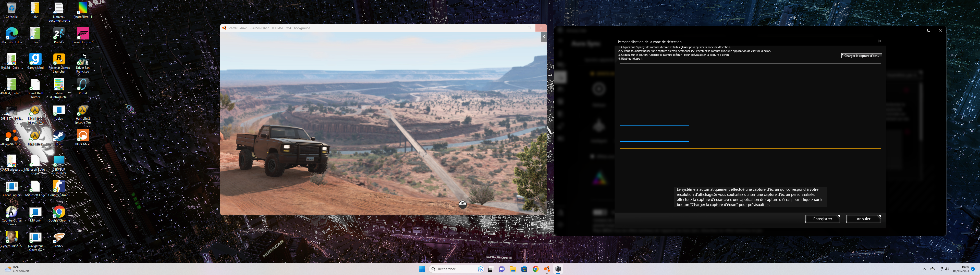Open Microsoft Store from taskbar

[524, 269]
